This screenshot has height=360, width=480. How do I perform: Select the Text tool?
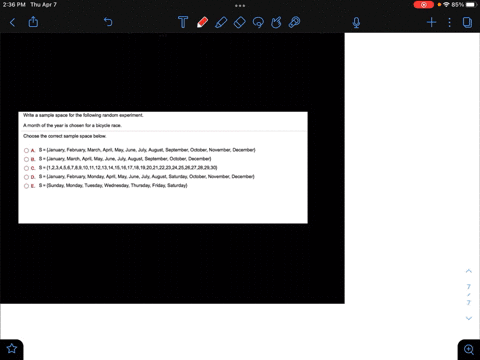pos(183,22)
